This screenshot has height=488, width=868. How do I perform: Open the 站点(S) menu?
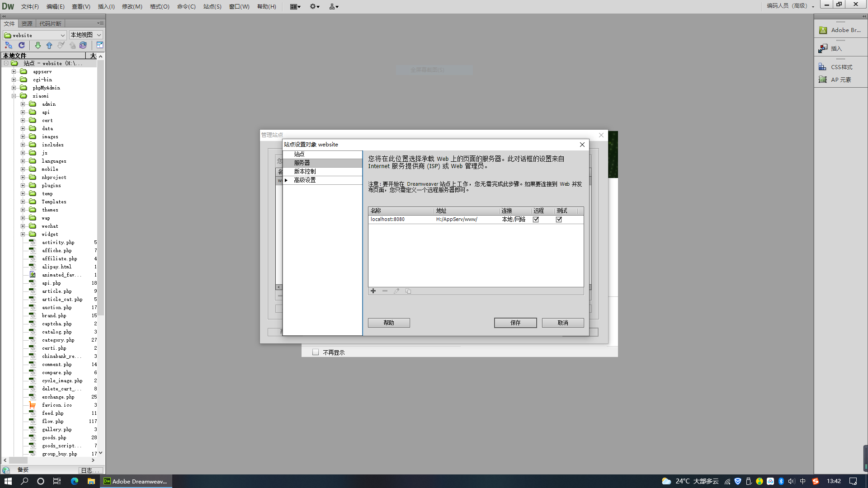click(212, 7)
